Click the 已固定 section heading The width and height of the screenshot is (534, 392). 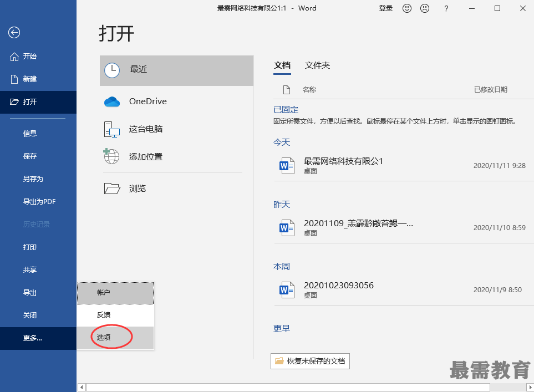pos(286,110)
